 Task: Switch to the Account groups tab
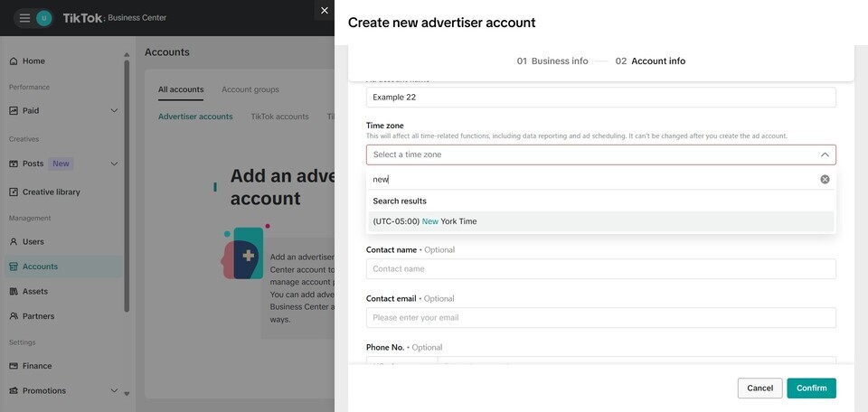(x=250, y=89)
